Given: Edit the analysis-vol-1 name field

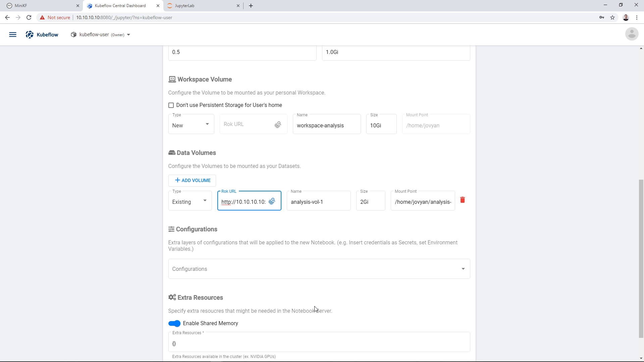Looking at the screenshot, I should pyautogui.click(x=319, y=201).
